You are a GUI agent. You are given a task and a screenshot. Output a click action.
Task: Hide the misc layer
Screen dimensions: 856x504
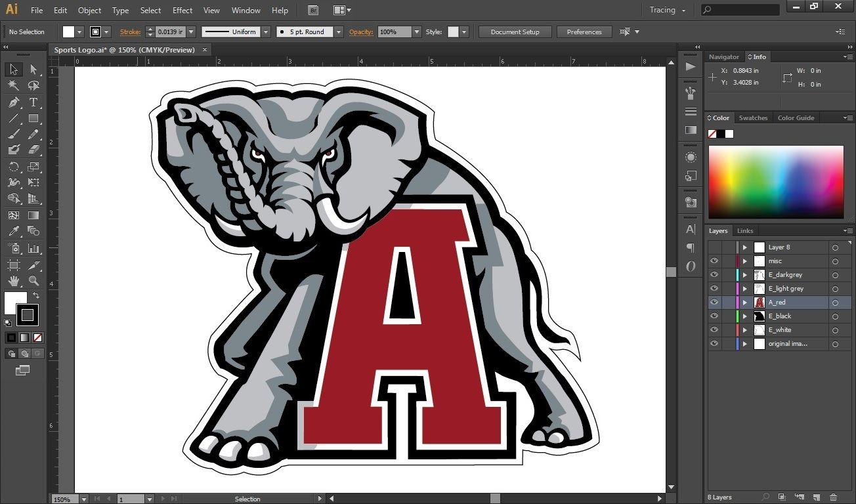714,261
